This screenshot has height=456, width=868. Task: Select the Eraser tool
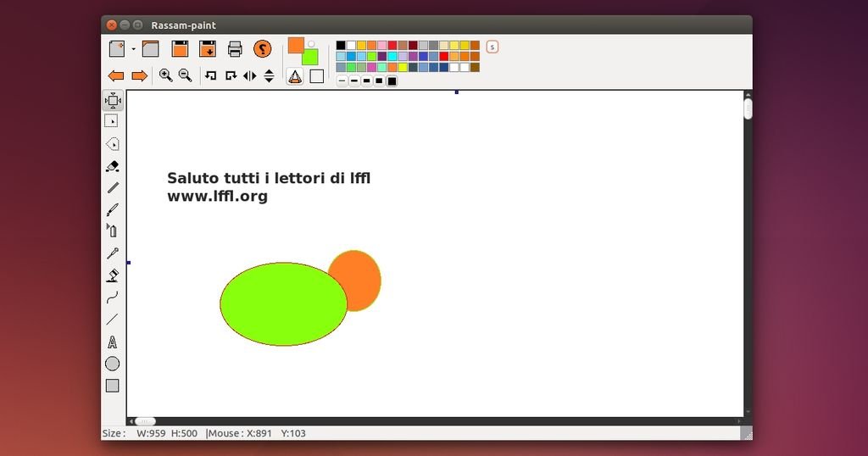[113, 166]
